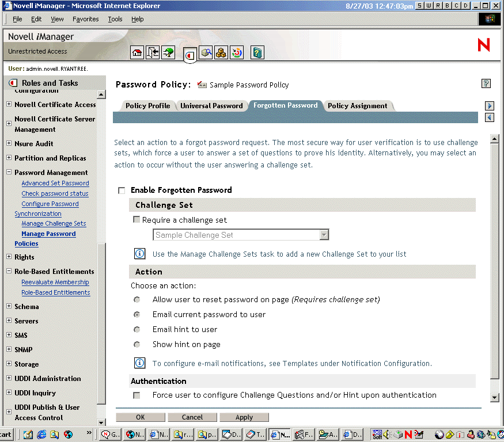This screenshot has width=504, height=442.
Task: Switch to the Universal Password tab
Action: pyautogui.click(x=213, y=105)
